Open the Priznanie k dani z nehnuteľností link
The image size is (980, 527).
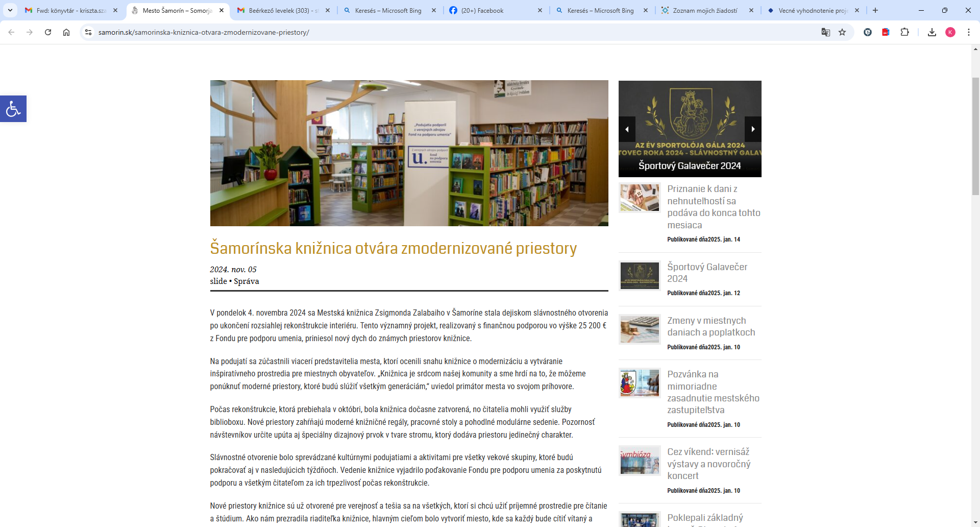pos(713,207)
